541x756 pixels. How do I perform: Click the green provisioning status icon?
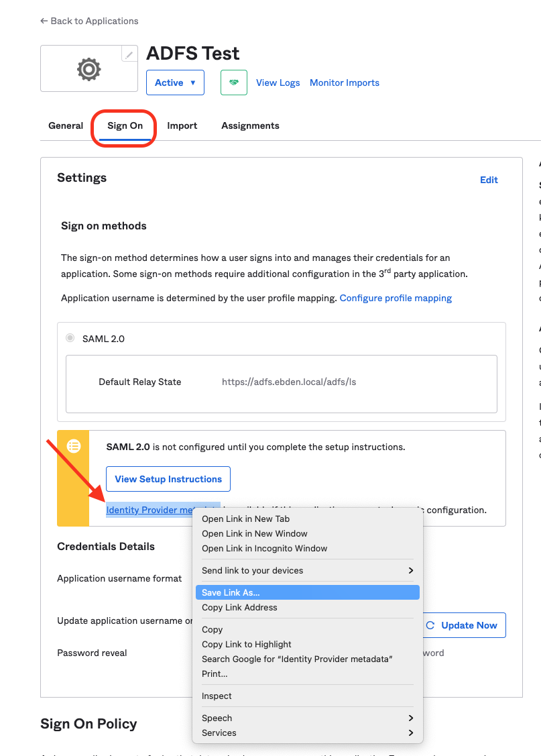tap(233, 82)
